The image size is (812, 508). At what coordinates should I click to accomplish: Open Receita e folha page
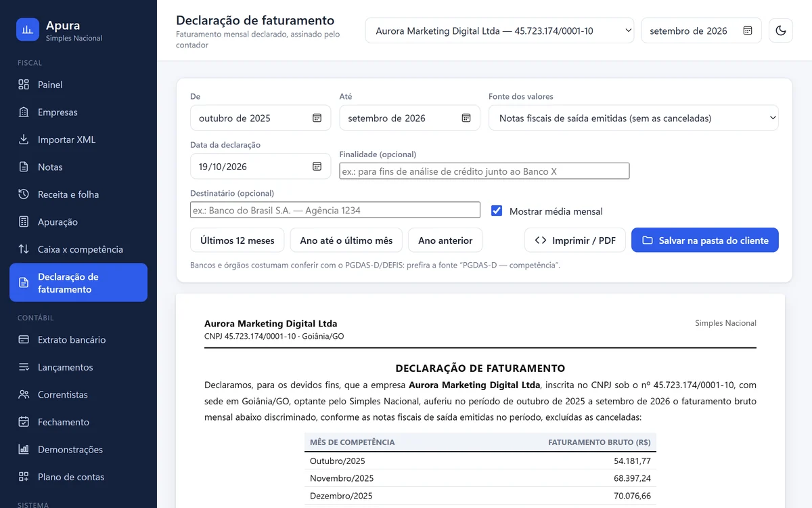(78, 194)
